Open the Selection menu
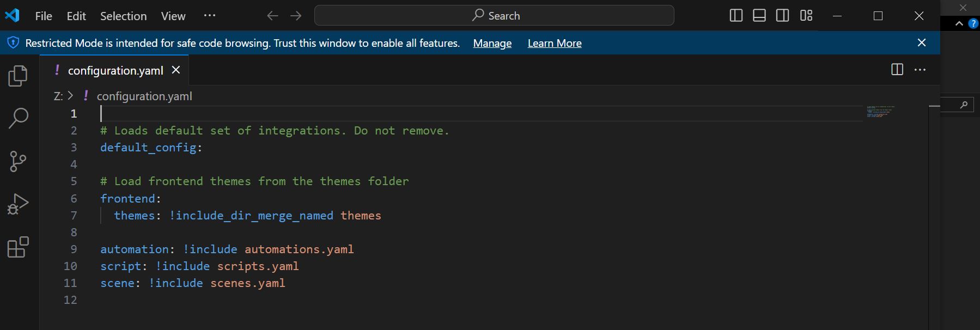Image resolution: width=980 pixels, height=330 pixels. click(123, 16)
